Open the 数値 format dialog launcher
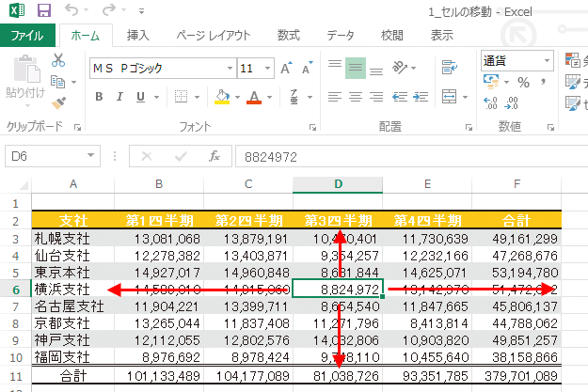588x392 pixels. coord(550,128)
